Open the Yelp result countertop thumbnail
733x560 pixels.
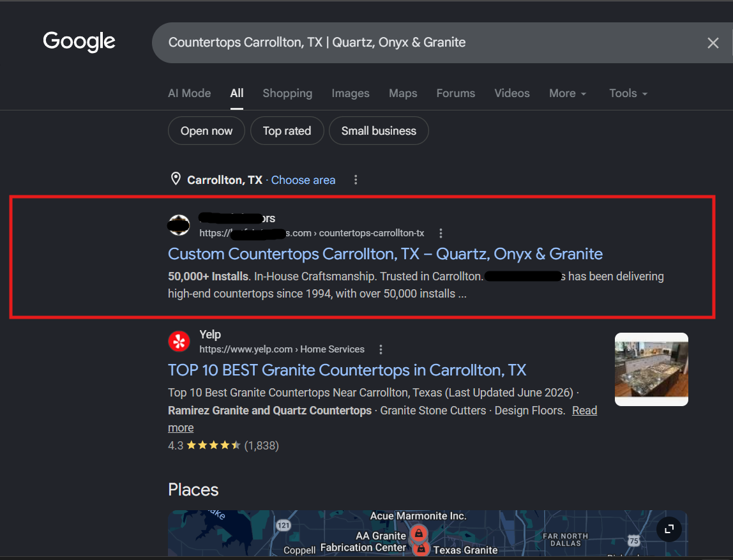pos(651,369)
